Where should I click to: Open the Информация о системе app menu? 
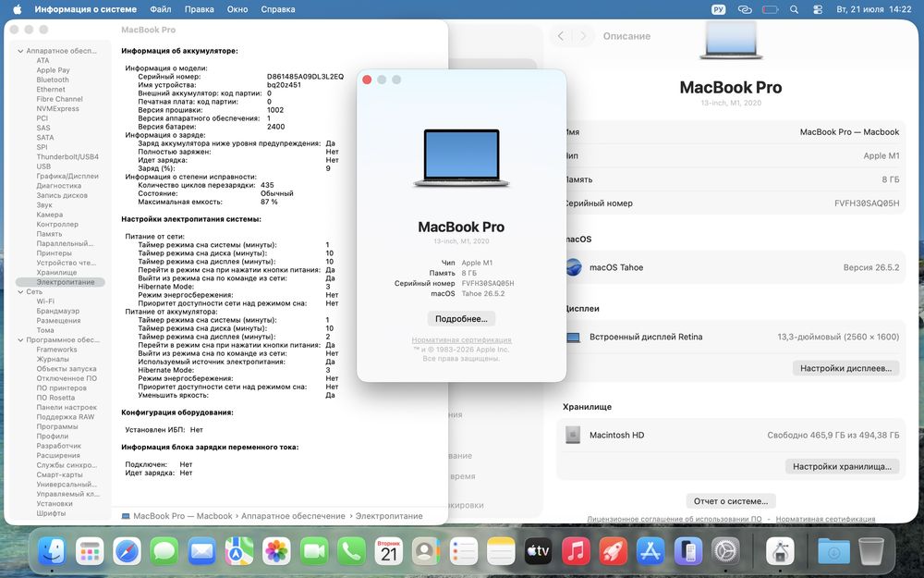coord(85,9)
